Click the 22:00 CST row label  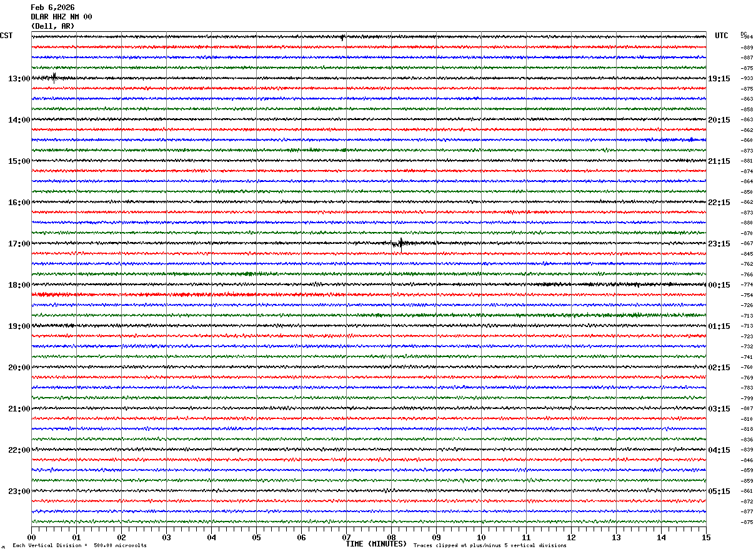pos(19,450)
